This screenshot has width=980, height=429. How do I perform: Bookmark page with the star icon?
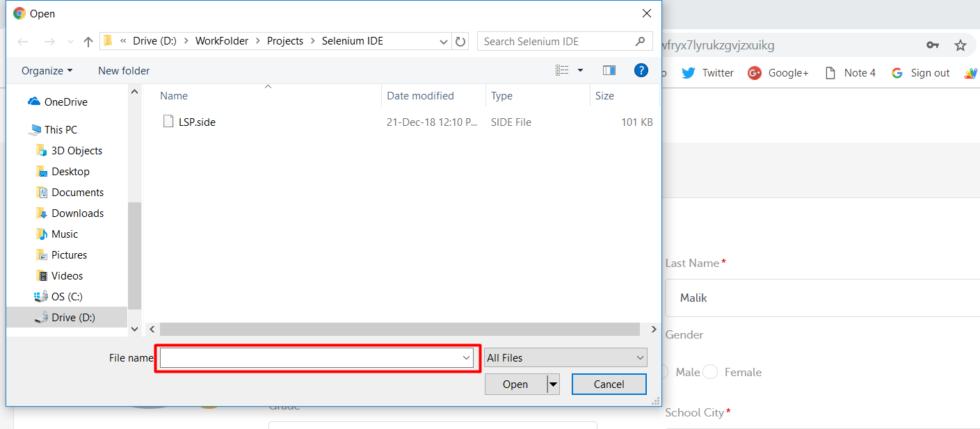[961, 45]
